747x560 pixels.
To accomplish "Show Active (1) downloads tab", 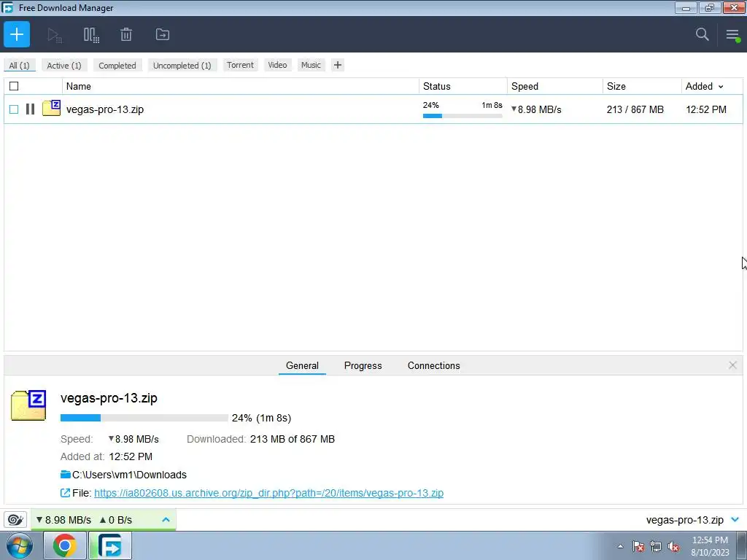I will click(x=64, y=65).
